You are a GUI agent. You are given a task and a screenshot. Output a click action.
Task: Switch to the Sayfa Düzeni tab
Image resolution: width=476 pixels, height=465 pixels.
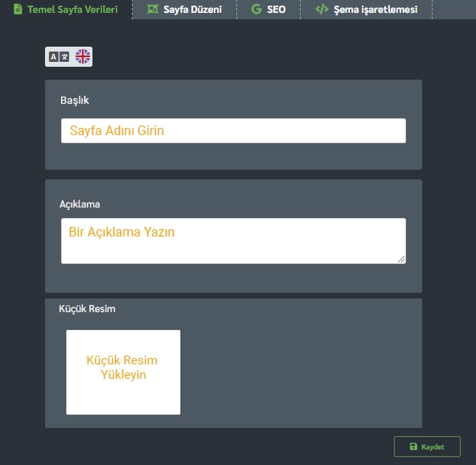click(185, 10)
